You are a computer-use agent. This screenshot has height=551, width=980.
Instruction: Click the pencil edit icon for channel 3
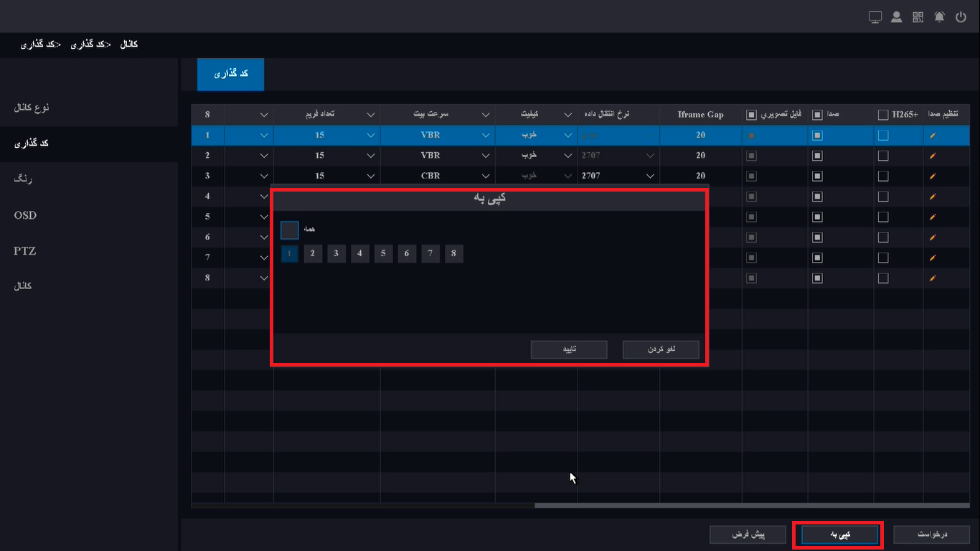[933, 176]
